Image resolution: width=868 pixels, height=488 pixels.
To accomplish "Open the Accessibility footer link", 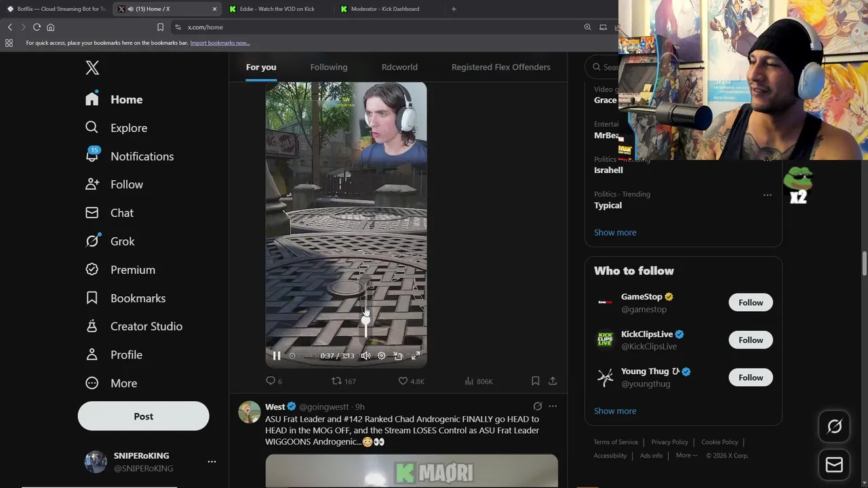I will (610, 455).
